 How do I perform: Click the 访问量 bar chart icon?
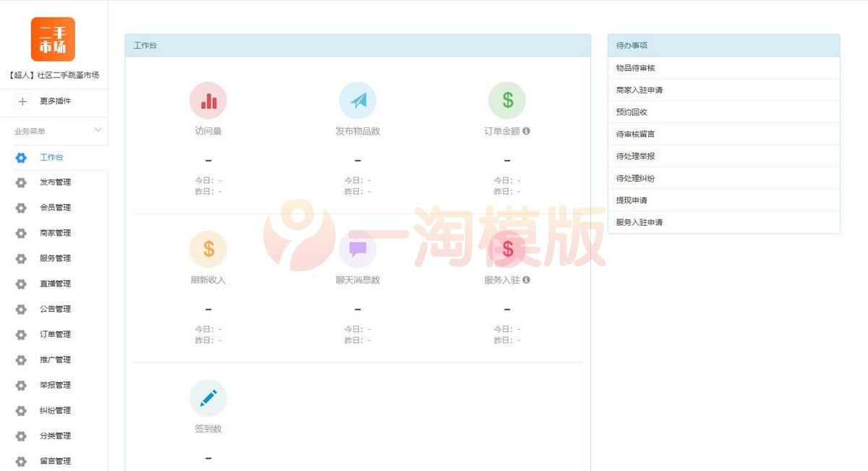click(x=208, y=101)
